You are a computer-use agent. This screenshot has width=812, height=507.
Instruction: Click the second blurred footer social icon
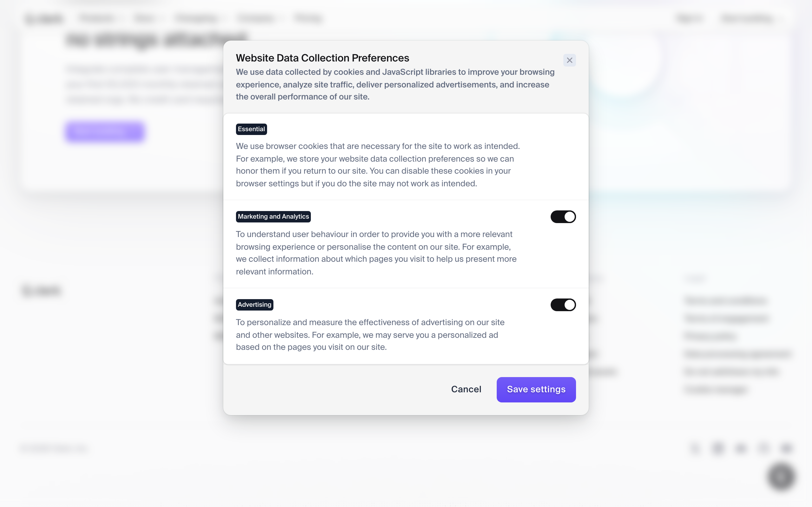point(718,448)
